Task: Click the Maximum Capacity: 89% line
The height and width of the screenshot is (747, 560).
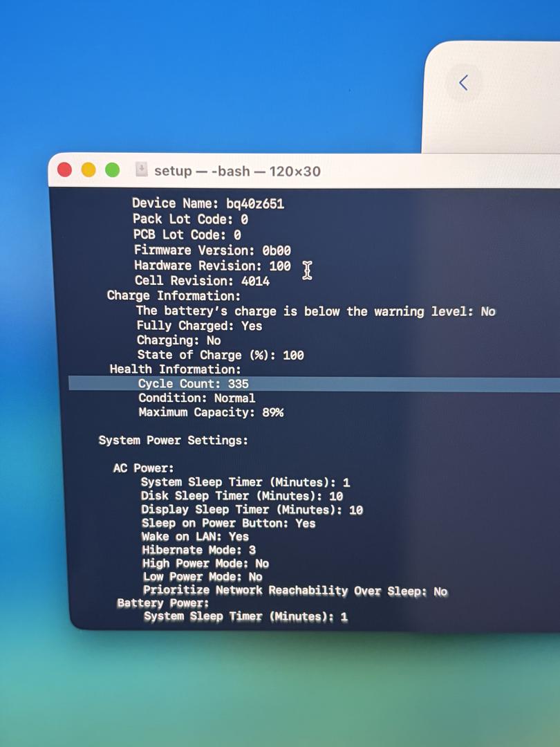Action: pos(210,413)
